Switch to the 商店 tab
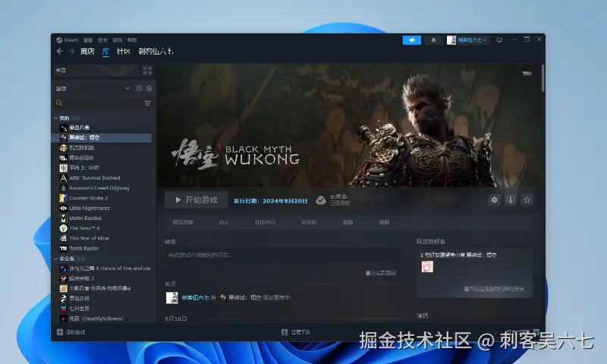The height and width of the screenshot is (364, 607). (x=87, y=52)
